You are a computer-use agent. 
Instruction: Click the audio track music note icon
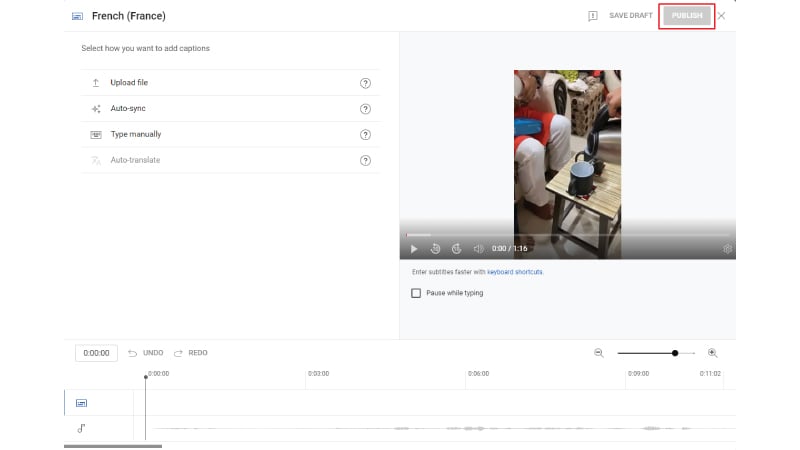(82, 428)
